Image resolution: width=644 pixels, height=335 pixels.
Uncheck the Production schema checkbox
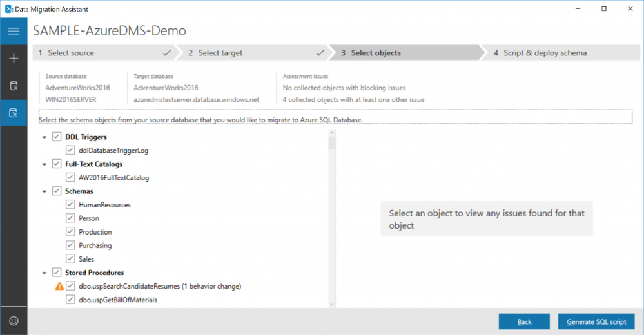tap(70, 231)
